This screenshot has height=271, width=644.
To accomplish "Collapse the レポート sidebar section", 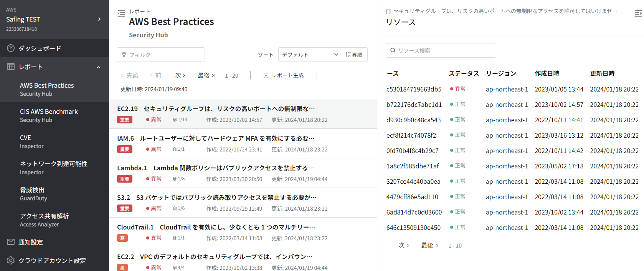I will [98, 67].
